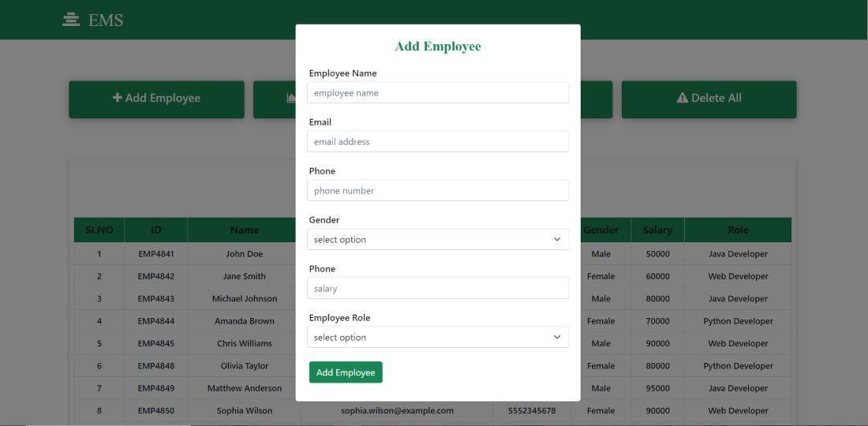Image resolution: width=868 pixels, height=426 pixels.
Task: Click the ID column header
Action: [x=156, y=230]
